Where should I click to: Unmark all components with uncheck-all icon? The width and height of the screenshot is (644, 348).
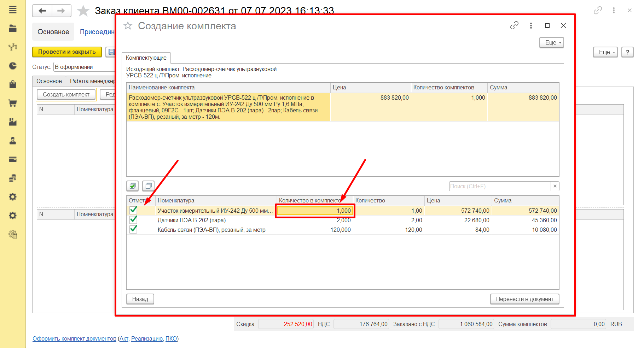(149, 186)
